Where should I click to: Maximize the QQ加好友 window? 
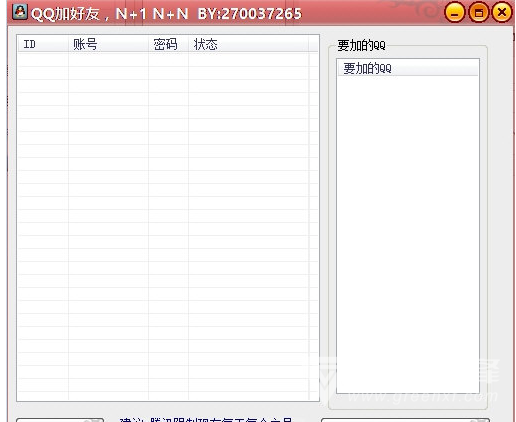[x=478, y=13]
